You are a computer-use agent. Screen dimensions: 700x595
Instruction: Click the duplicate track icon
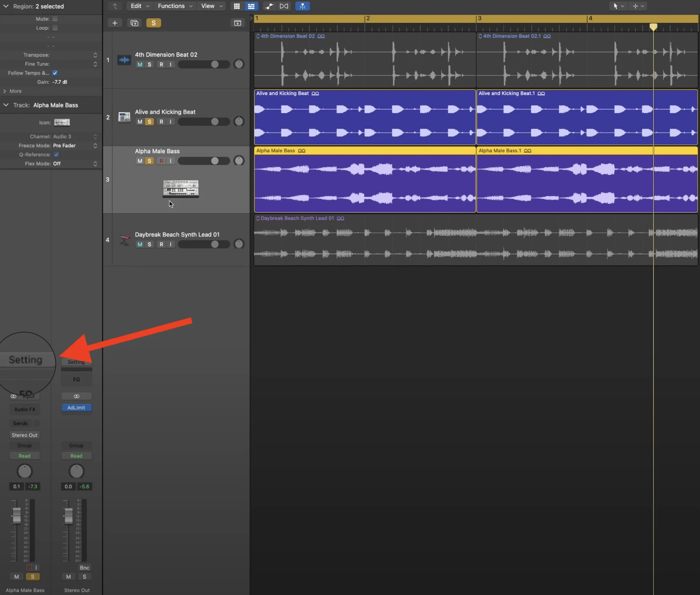pyautogui.click(x=134, y=23)
